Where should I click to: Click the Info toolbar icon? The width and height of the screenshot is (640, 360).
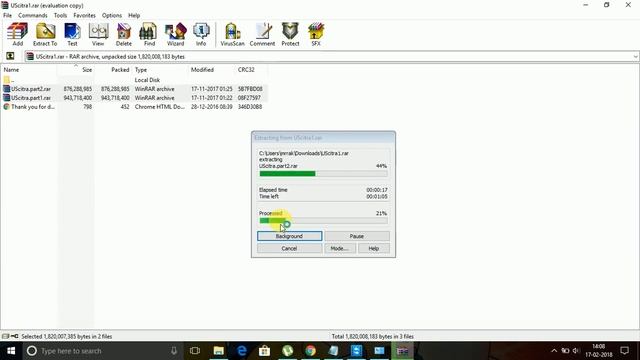tap(201, 34)
